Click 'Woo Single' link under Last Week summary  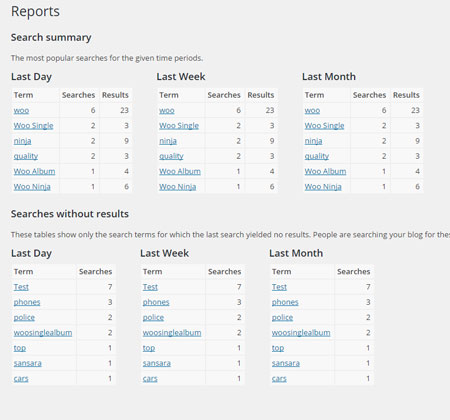(x=179, y=126)
